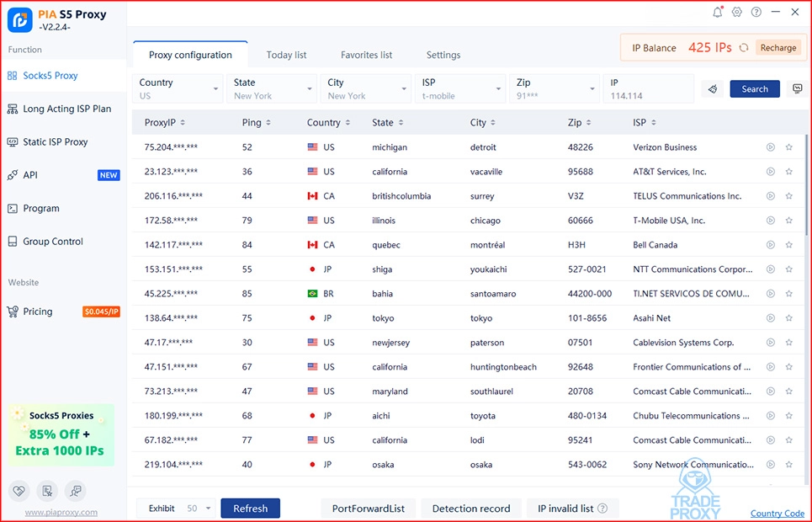812x522 pixels.
Task: Switch to the Today list tab
Action: (286, 55)
